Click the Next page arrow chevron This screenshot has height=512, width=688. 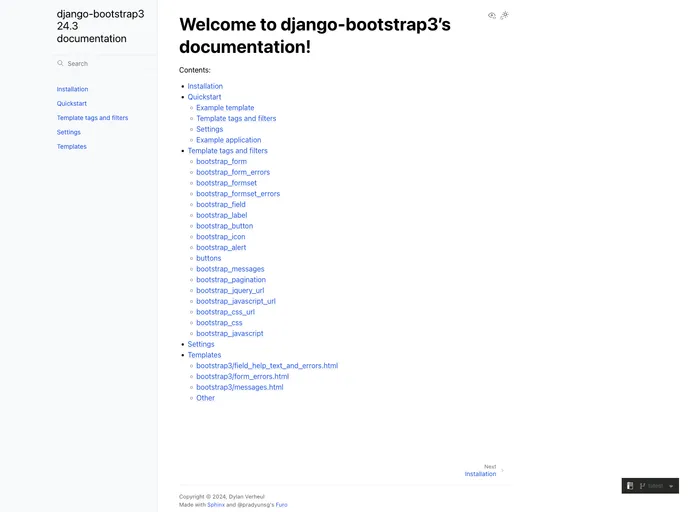[502, 470]
